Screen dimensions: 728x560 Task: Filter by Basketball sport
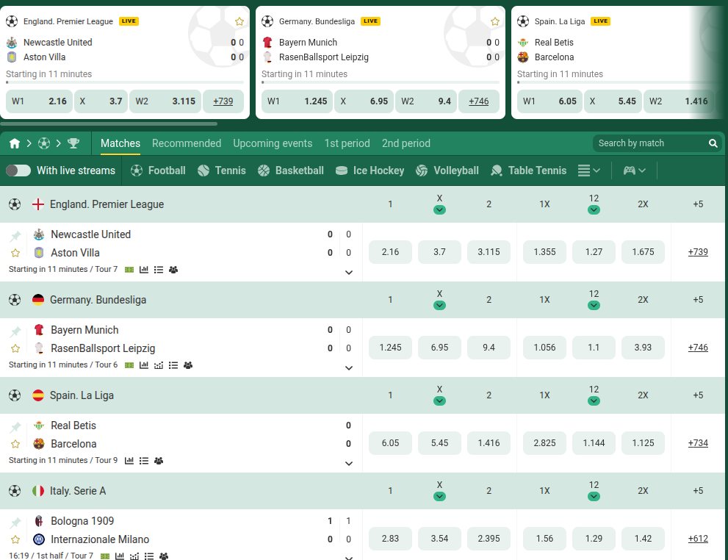coord(291,170)
